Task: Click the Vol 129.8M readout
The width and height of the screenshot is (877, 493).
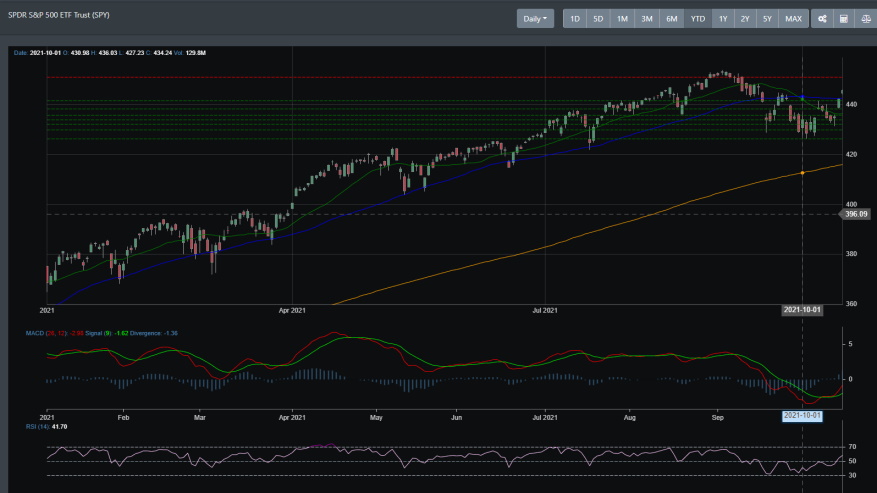Action: (x=190, y=53)
